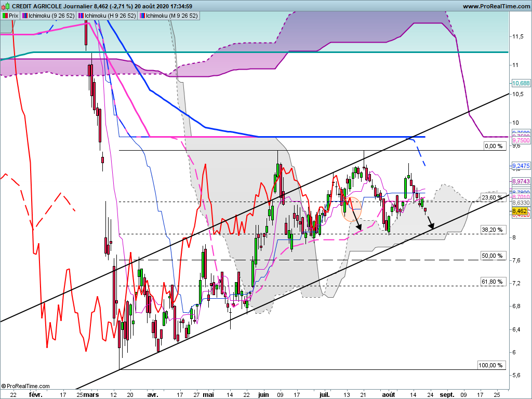
Task: Click the juil. label on the time axis
Action: click(x=325, y=395)
